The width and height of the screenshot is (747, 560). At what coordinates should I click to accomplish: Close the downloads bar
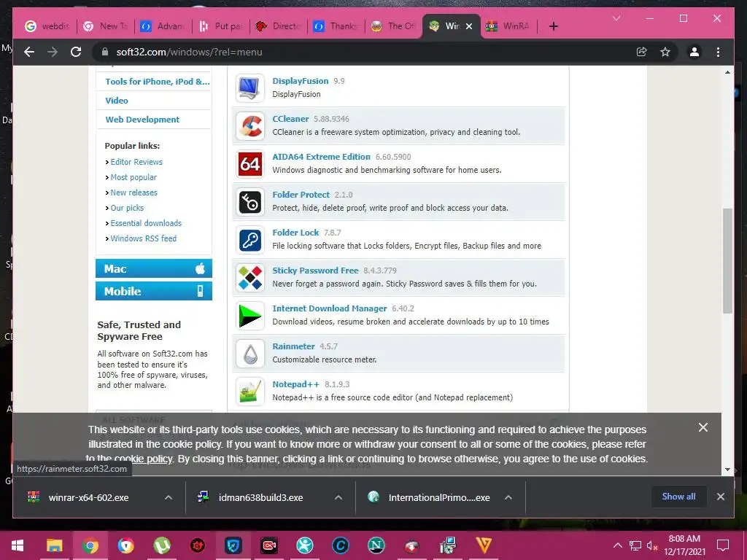pos(720,497)
